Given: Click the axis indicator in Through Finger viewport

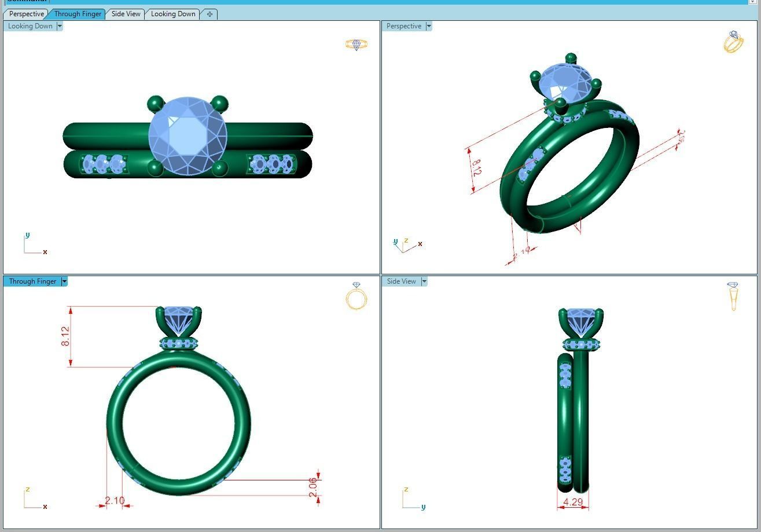Looking at the screenshot, I should pyautogui.click(x=35, y=498).
